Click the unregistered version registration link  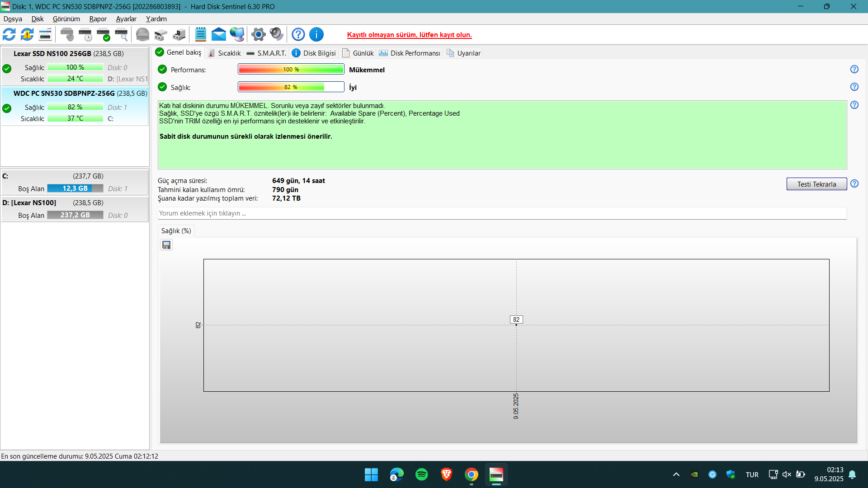pos(410,35)
